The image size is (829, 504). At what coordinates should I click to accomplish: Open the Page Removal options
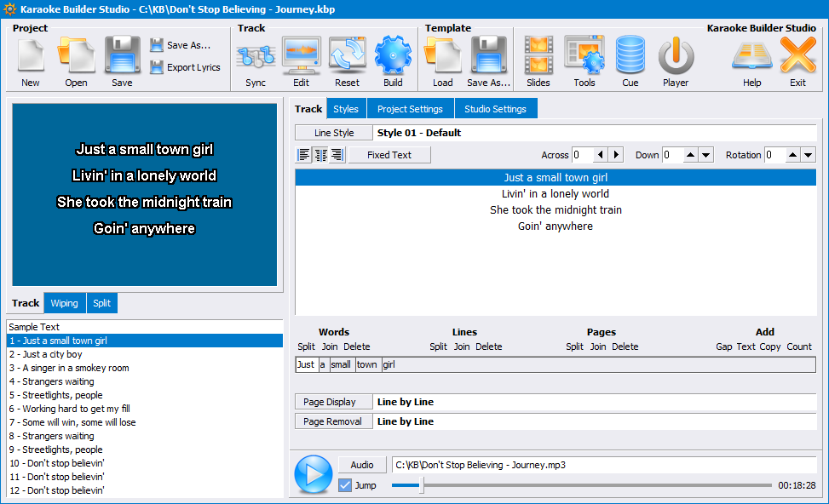334,421
